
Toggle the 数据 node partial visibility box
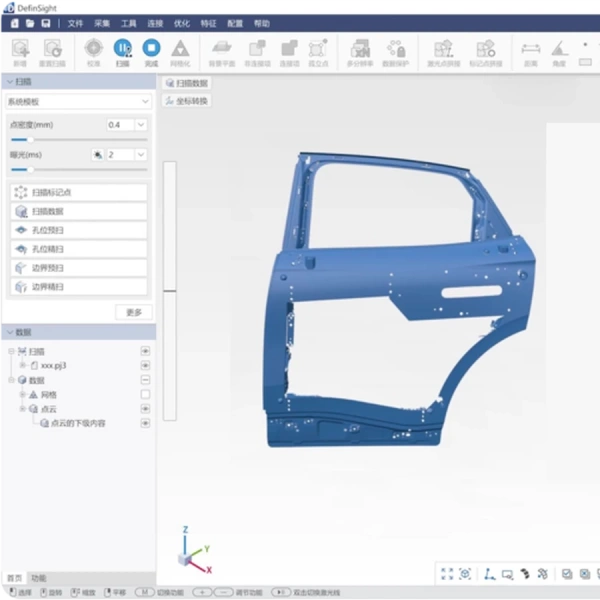(145, 380)
